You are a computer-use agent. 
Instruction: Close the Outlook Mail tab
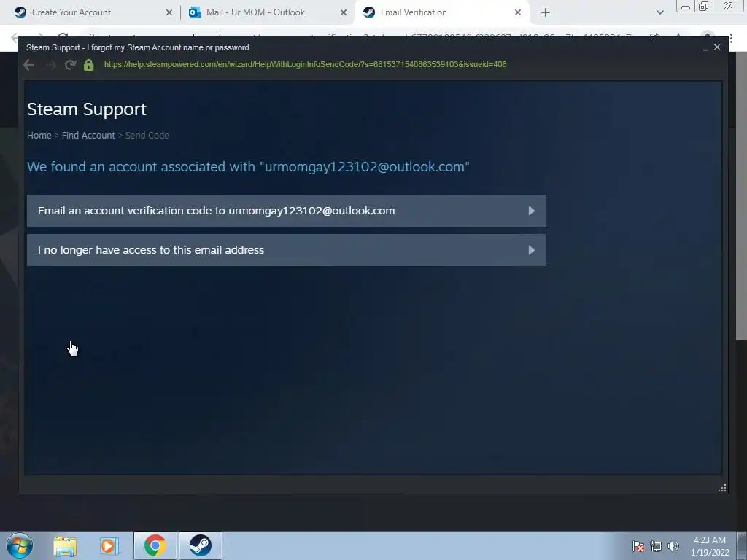click(x=344, y=13)
